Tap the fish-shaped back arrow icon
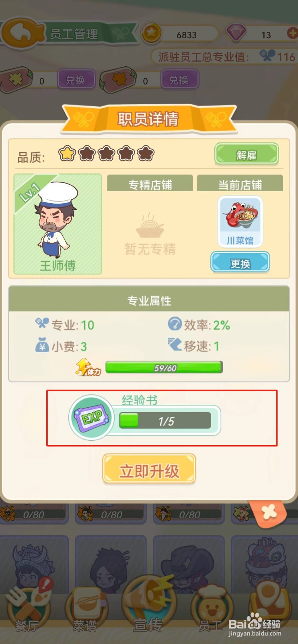The image size is (298, 644). coord(23,32)
